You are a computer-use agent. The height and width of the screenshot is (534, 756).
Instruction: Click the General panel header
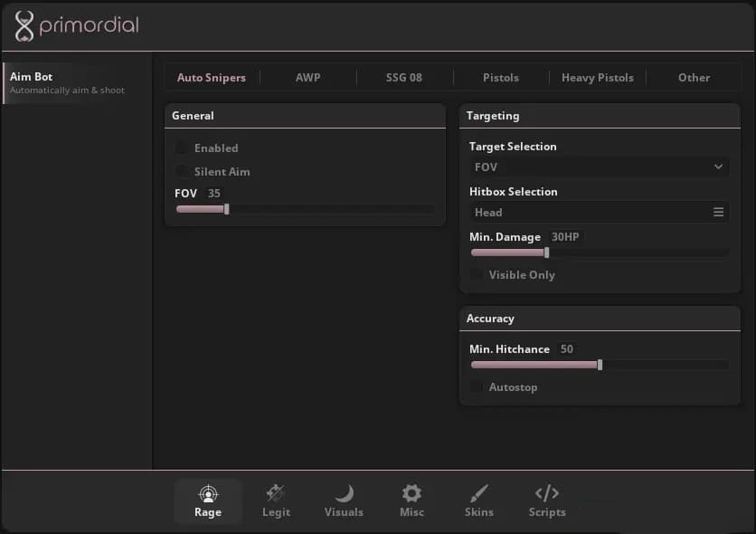point(305,116)
